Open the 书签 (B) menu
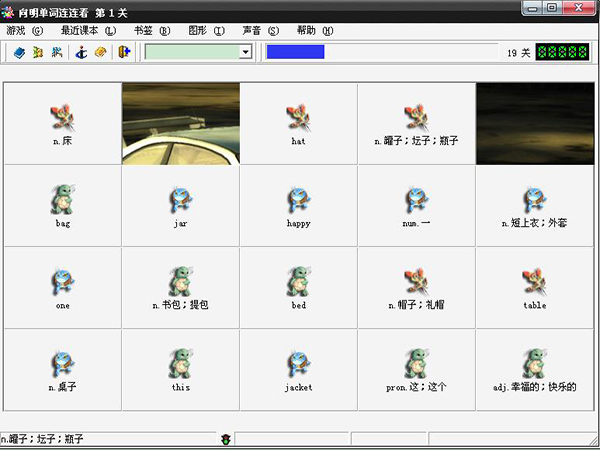 [x=152, y=31]
